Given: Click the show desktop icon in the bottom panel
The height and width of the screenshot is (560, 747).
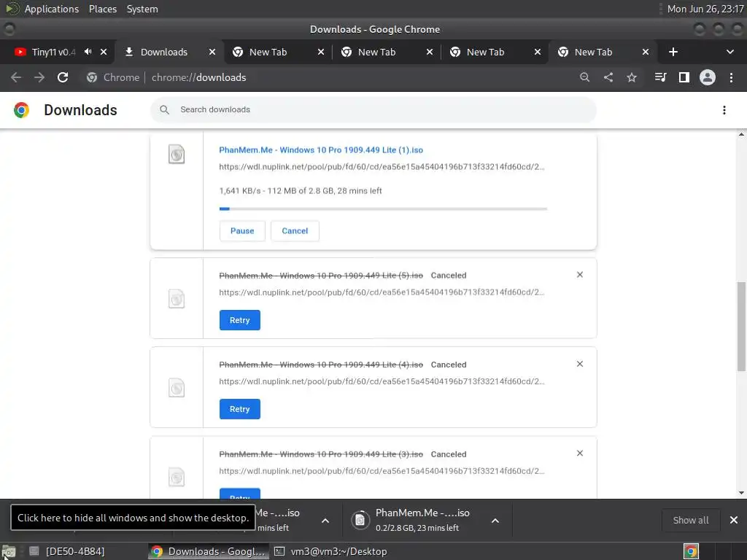Looking at the screenshot, I should [9, 552].
